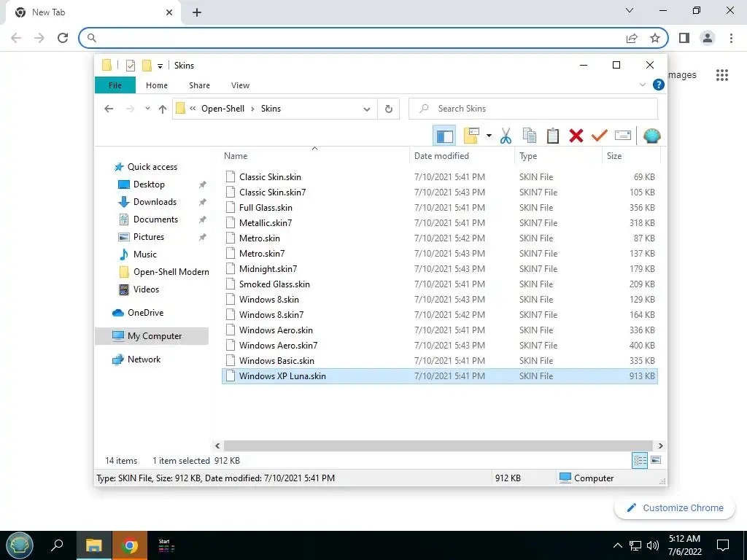Switch to the View ribbon tab
The height and width of the screenshot is (560, 747).
[240, 85]
